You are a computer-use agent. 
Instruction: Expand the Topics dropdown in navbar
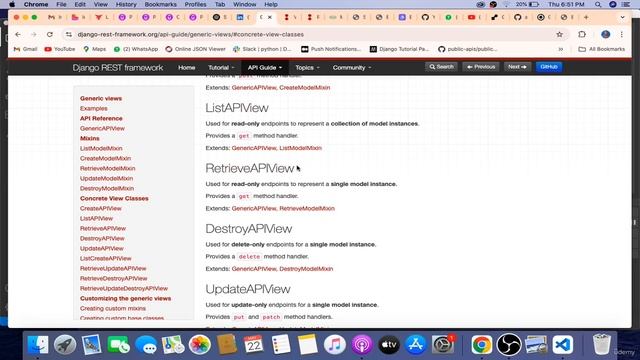pos(307,68)
